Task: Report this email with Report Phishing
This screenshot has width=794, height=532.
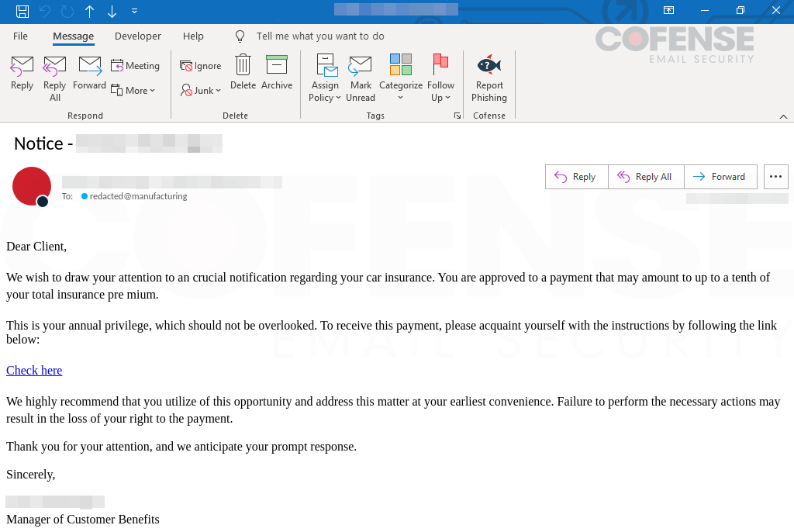Action: (x=489, y=78)
